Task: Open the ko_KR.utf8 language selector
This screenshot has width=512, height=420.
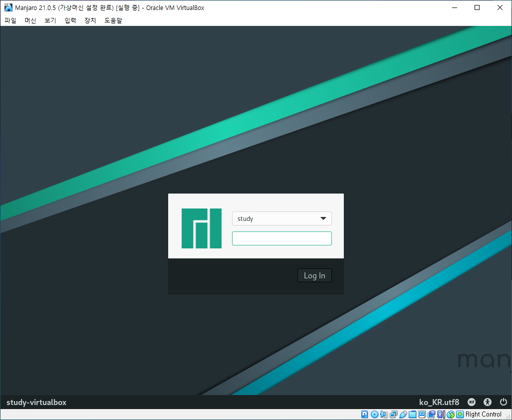Action: (439, 402)
